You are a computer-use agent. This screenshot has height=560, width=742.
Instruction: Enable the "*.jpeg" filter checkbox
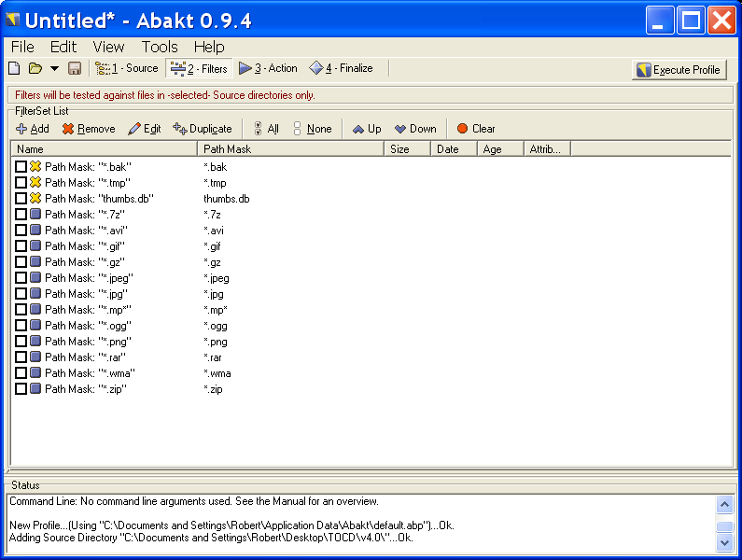[21, 278]
